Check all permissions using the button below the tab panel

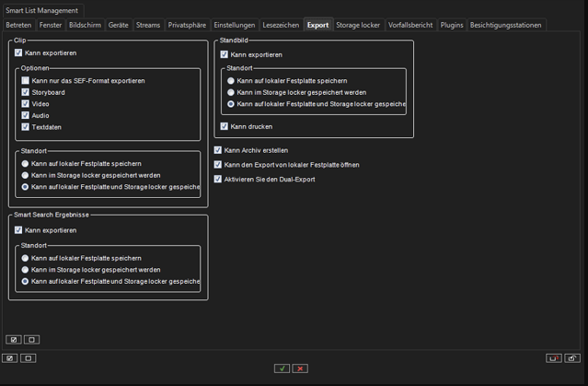point(10,357)
